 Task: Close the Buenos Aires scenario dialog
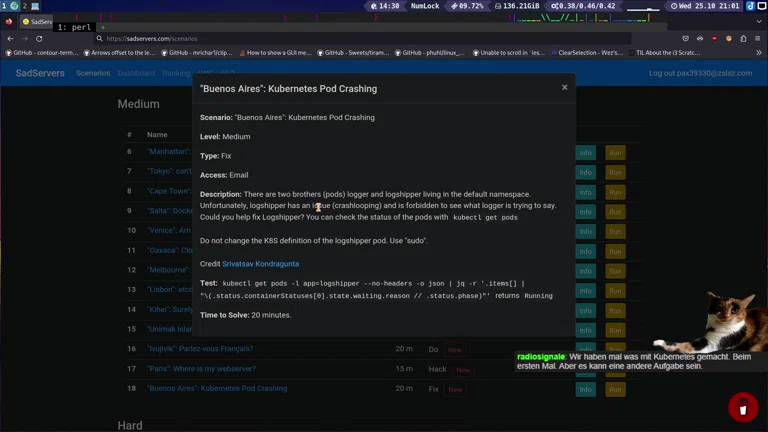coord(564,88)
